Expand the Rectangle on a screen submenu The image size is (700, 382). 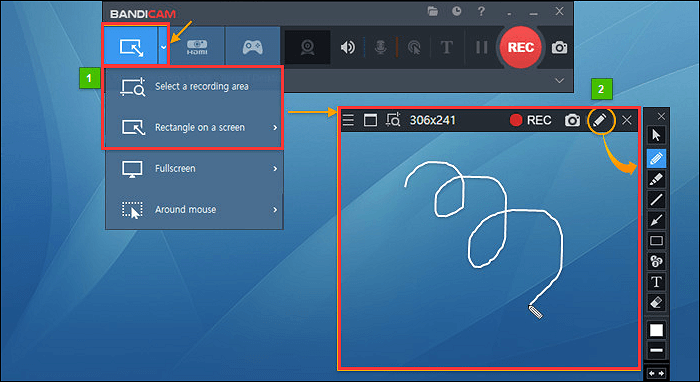pos(194,128)
